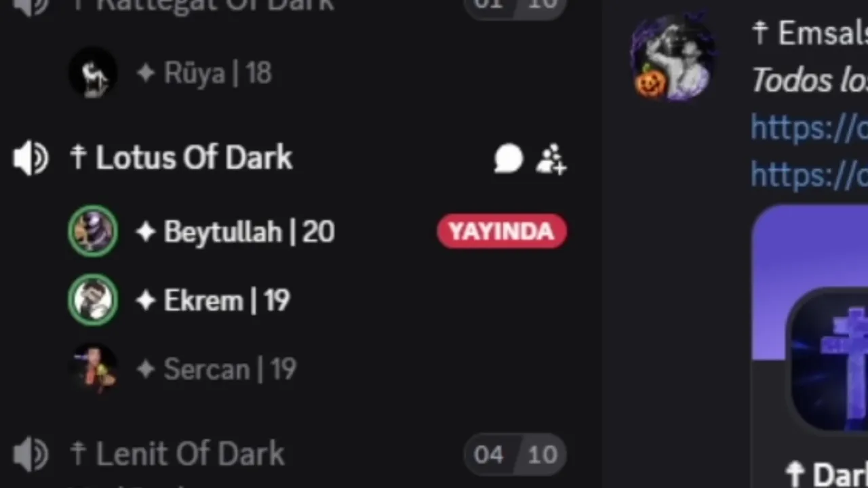
Task: Open chat for Lotus Of Dark channel
Action: coord(509,159)
